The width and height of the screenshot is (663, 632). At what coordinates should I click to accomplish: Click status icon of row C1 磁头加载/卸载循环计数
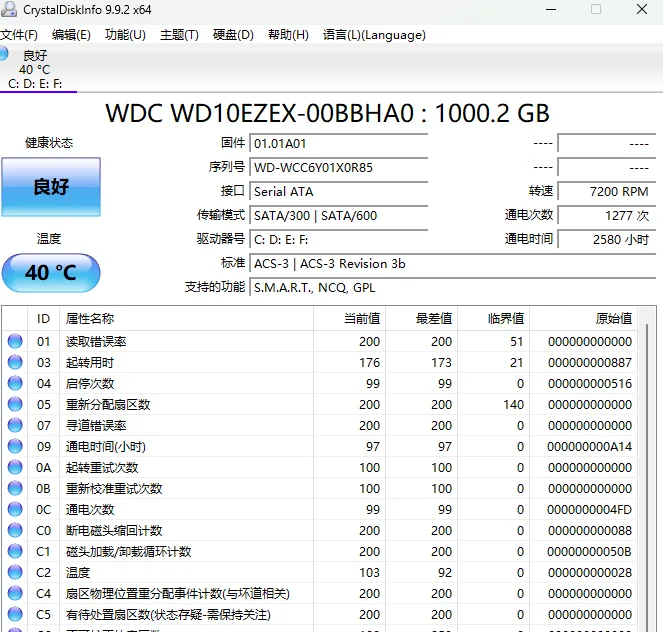click(15, 551)
